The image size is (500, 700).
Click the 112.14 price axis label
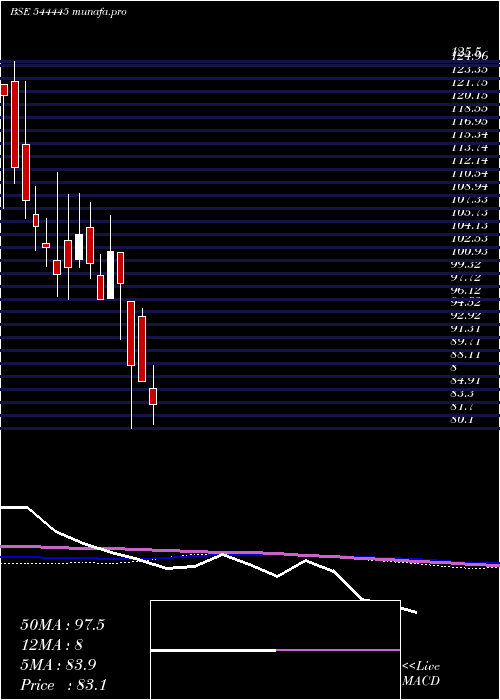470,160
